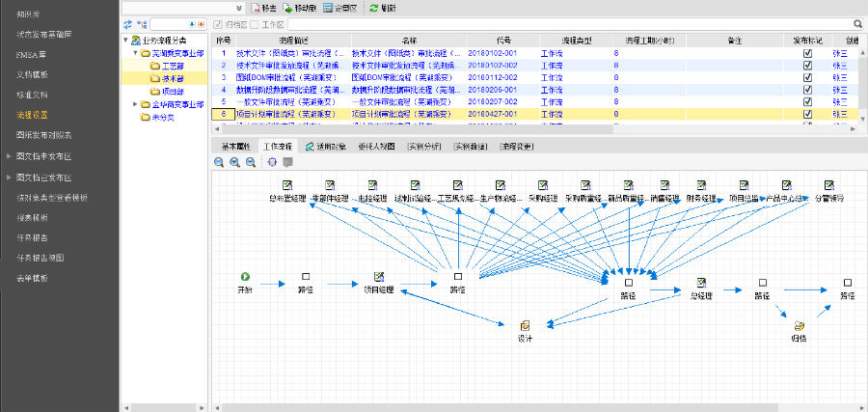Click the first zoom magnifier in the workflow toolbar

point(219,162)
